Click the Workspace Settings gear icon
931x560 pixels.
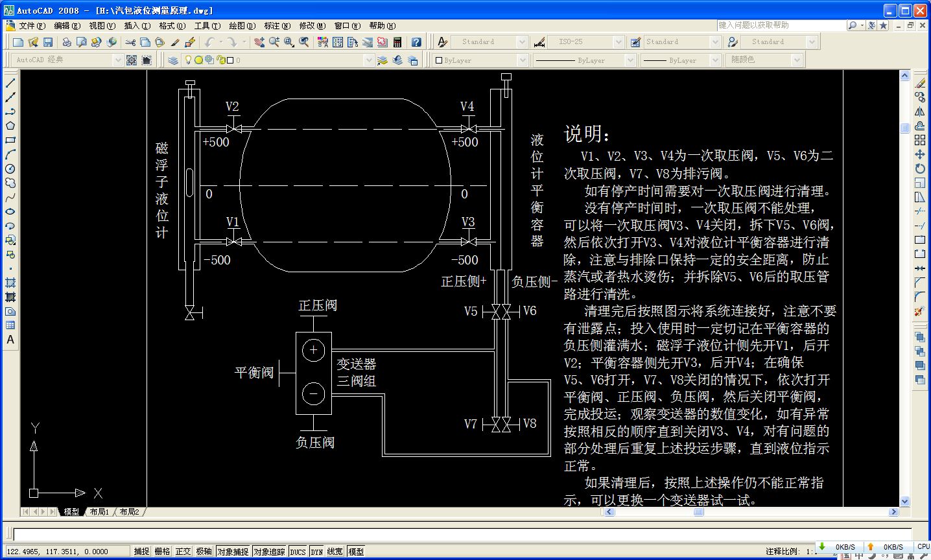132,60
